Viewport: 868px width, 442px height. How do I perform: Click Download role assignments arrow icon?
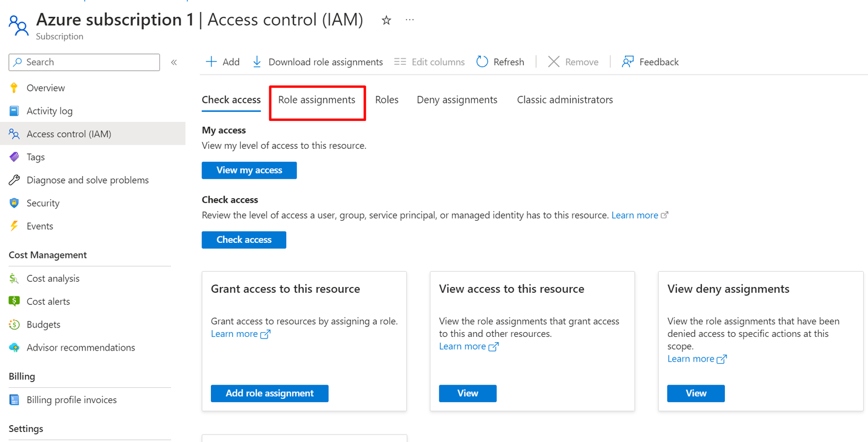257,61
